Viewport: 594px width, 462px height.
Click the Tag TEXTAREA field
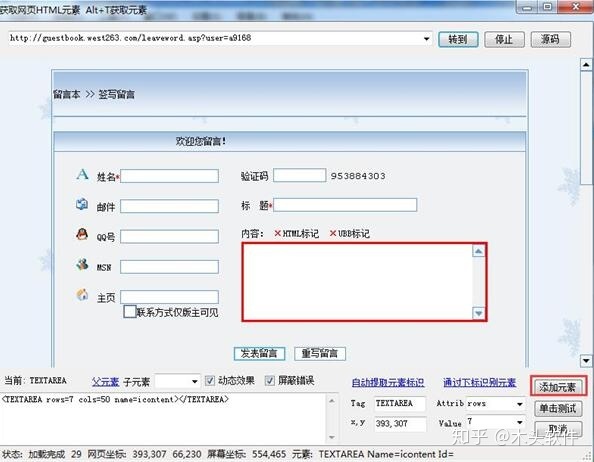coord(400,404)
